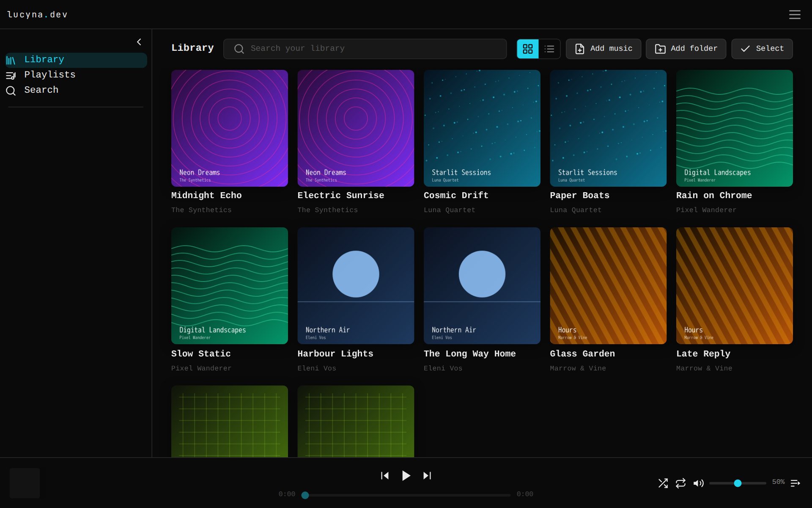Image resolution: width=812 pixels, height=508 pixels.
Task: Open the Midnight Echo album cover
Action: tap(230, 128)
